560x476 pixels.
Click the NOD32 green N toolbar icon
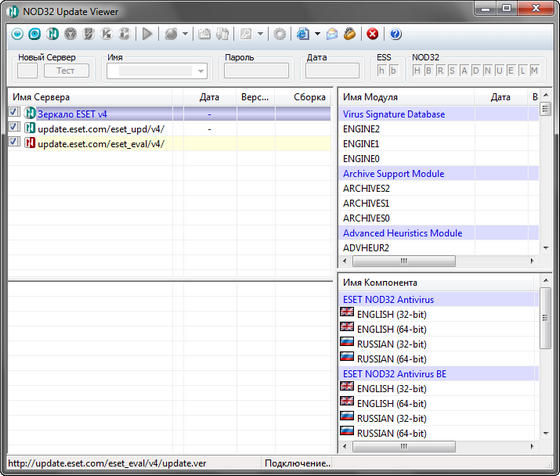52,34
